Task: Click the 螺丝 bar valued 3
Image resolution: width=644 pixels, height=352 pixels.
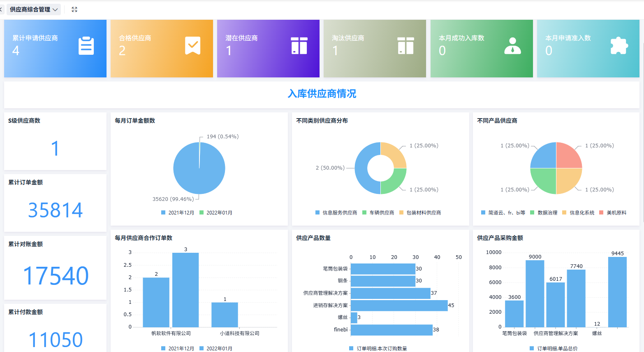Action: 354,317
